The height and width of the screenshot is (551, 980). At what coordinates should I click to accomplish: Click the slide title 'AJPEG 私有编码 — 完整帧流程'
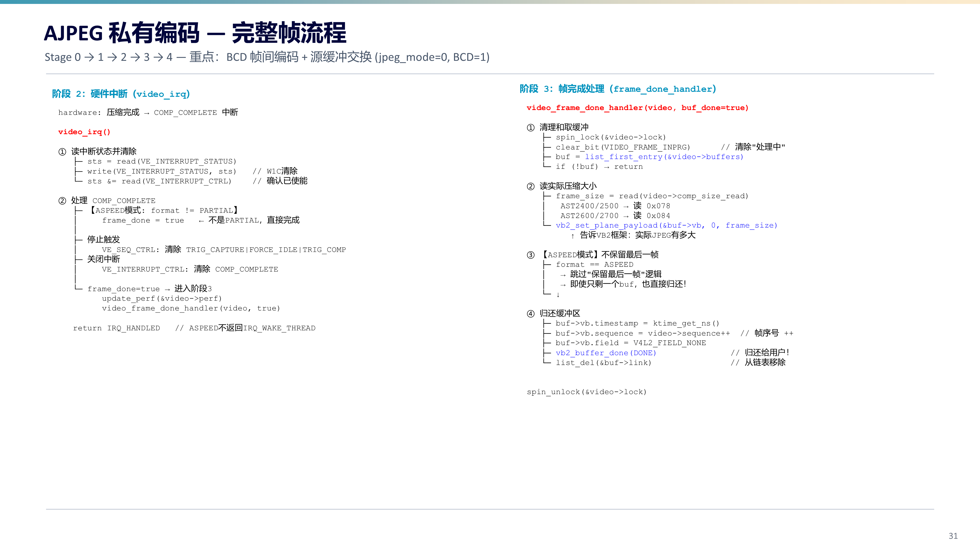click(x=195, y=33)
